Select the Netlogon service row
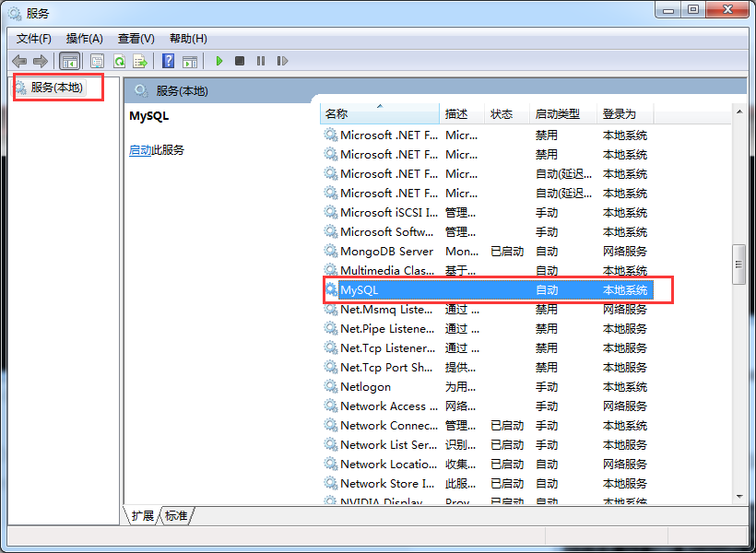The width and height of the screenshot is (756, 553). click(x=489, y=387)
